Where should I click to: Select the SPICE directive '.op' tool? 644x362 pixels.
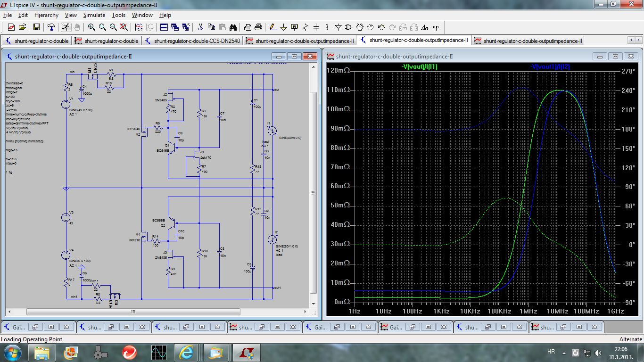pos(436,27)
